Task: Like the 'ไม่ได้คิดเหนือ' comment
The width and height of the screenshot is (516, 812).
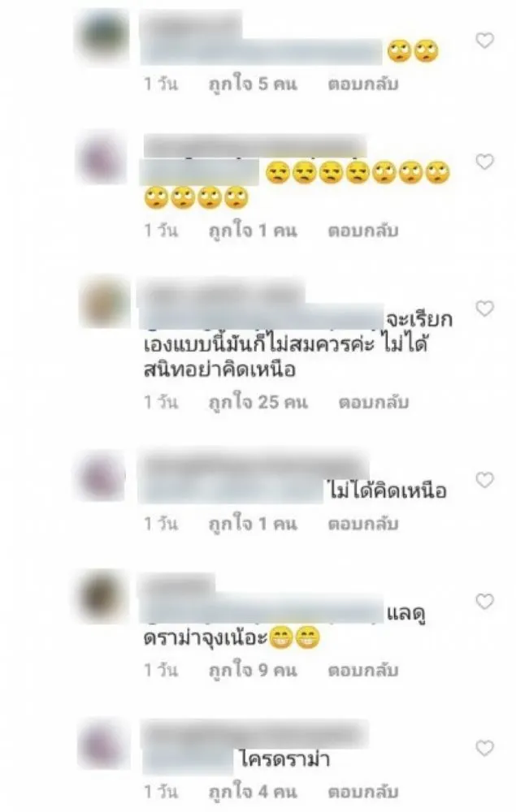Action: tap(484, 480)
